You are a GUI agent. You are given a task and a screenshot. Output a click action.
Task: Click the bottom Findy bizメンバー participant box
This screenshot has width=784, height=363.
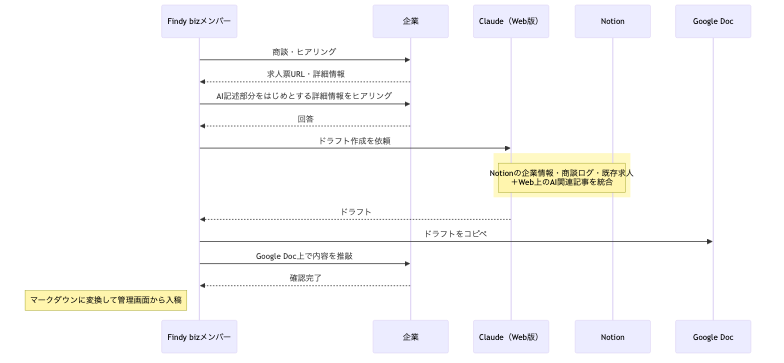[x=199, y=337]
